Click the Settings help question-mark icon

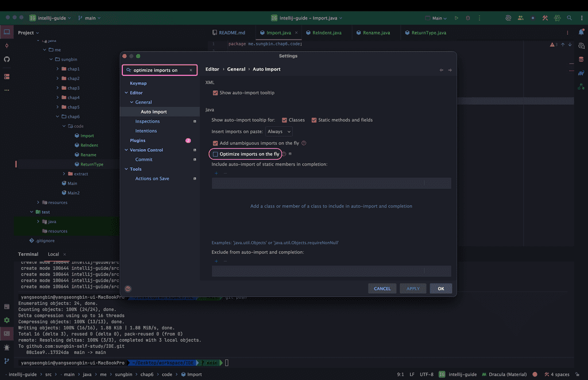point(128,289)
